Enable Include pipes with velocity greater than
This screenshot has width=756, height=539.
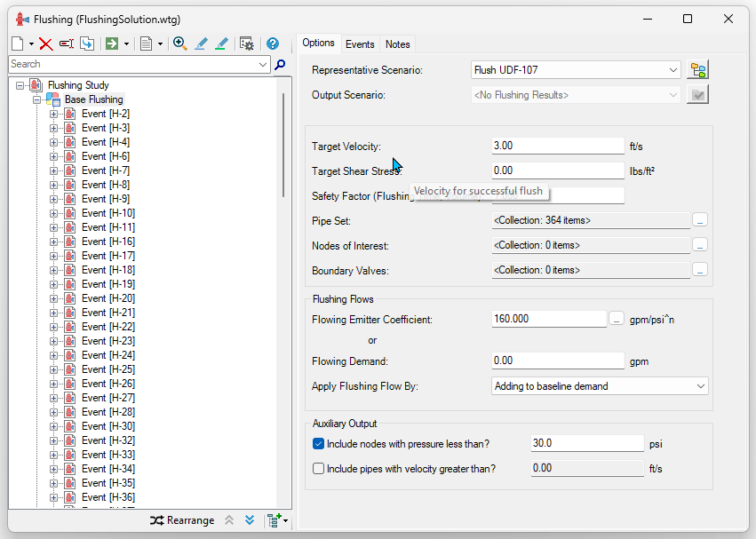click(318, 469)
